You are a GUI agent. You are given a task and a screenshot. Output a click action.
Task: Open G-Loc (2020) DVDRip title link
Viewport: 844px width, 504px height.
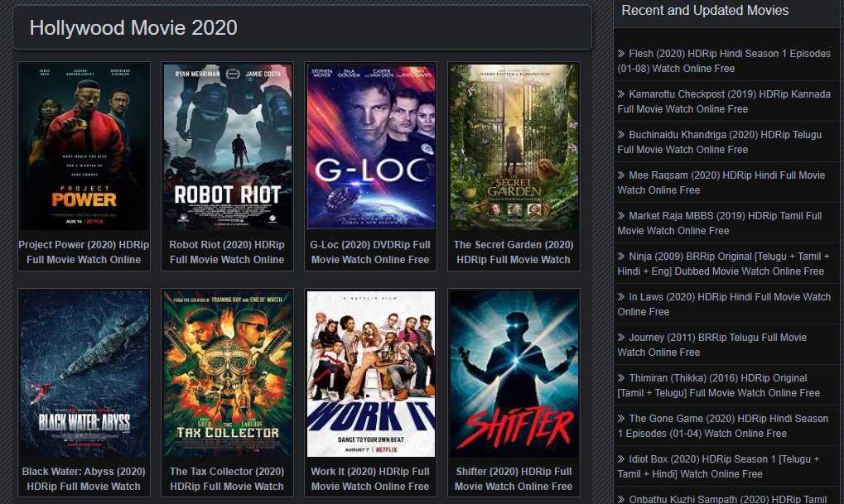click(x=370, y=252)
